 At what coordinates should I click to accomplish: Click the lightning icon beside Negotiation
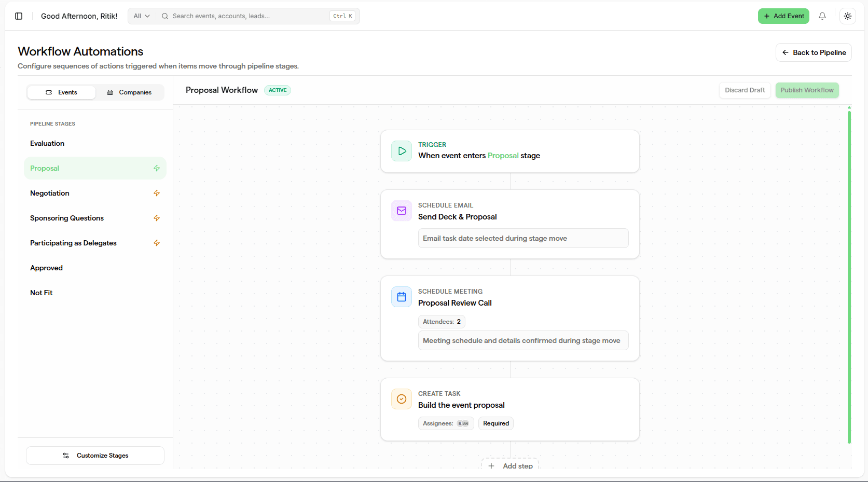click(157, 193)
